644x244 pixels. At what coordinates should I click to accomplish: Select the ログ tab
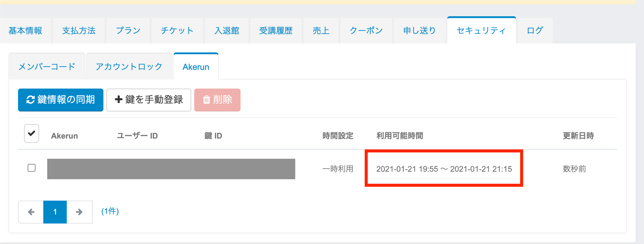(x=535, y=31)
